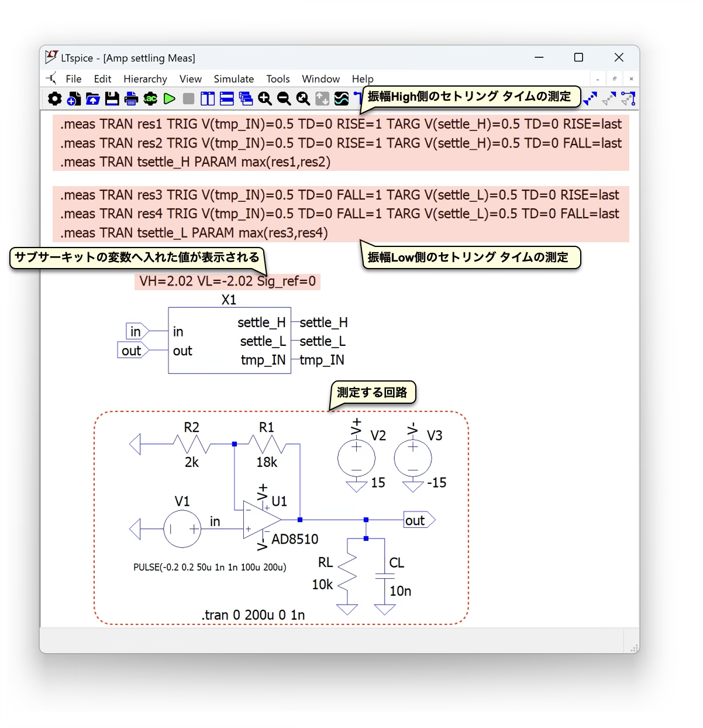Select the '.meas TRAN tsettle_H PARAM' line
This screenshot has width=703, height=728.
point(195,162)
